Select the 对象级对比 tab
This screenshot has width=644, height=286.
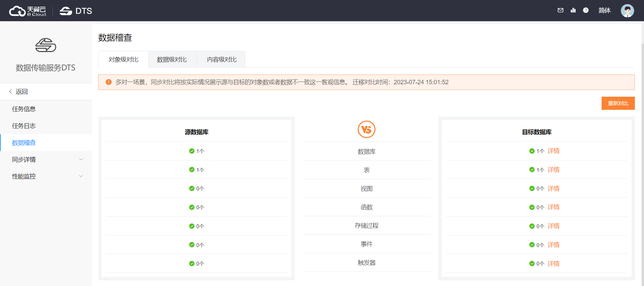[x=123, y=60]
